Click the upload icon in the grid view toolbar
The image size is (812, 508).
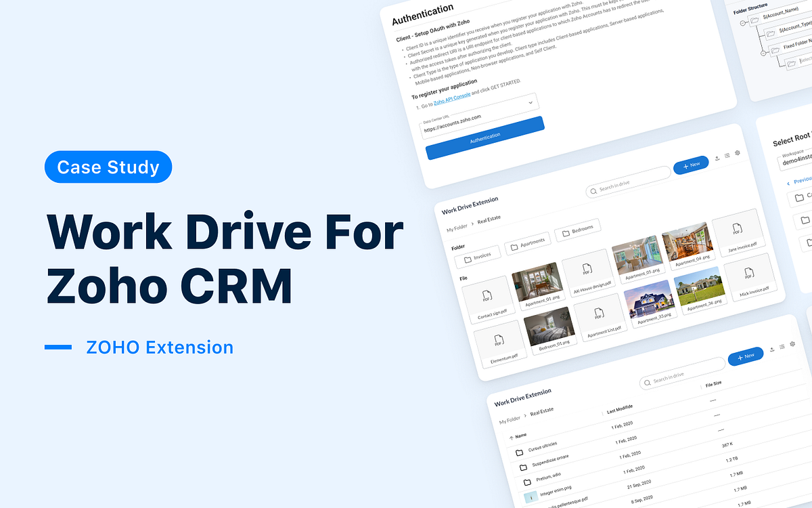tap(717, 158)
